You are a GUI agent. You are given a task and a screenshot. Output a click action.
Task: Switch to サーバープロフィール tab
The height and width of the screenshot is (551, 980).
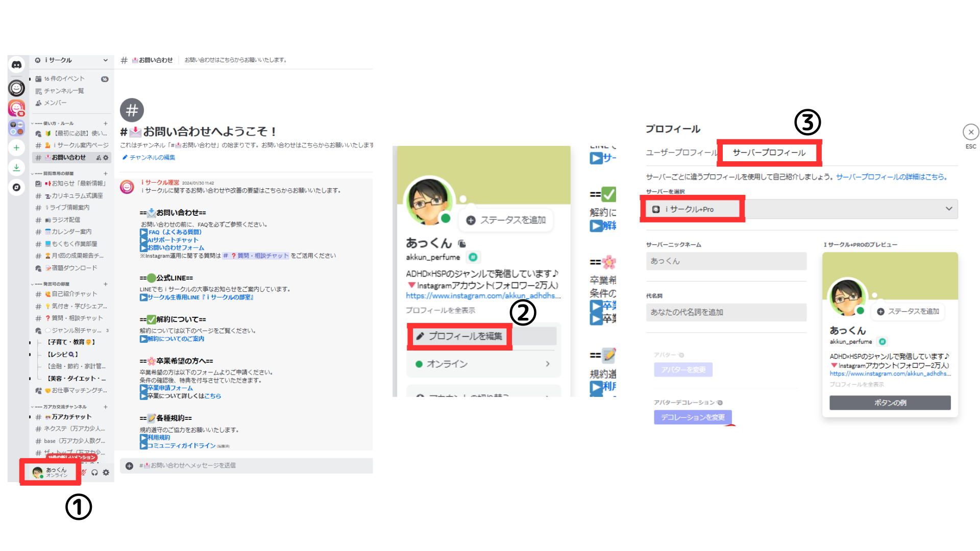coord(769,153)
